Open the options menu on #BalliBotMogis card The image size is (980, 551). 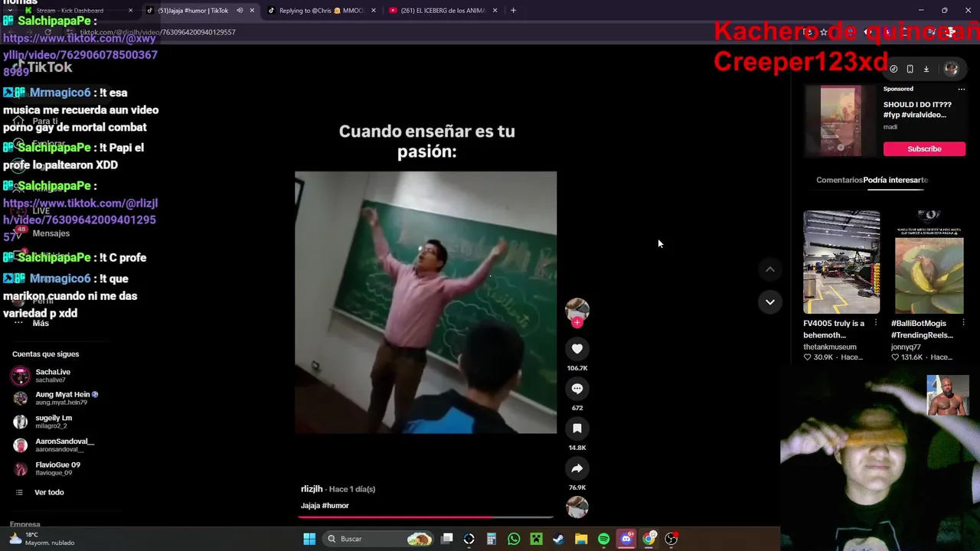(963, 324)
